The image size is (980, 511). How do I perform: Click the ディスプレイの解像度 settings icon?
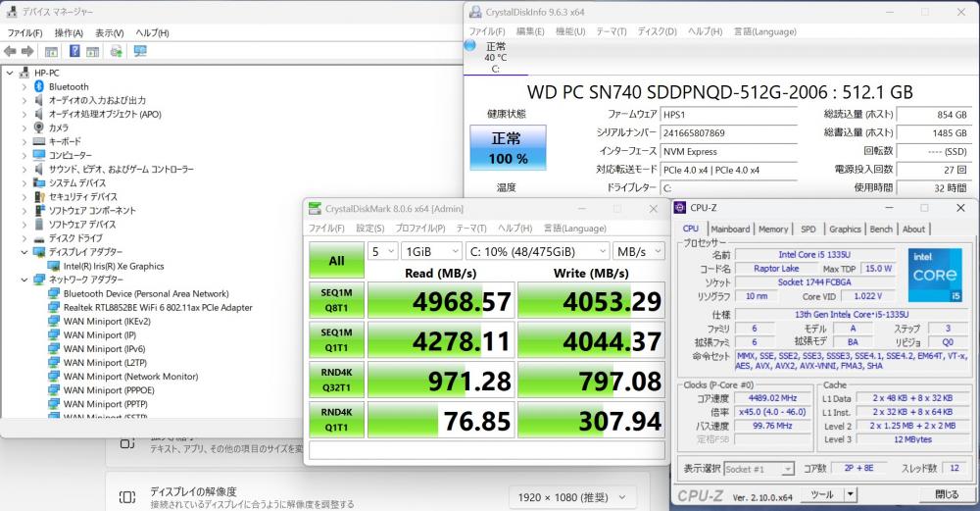coord(126,497)
